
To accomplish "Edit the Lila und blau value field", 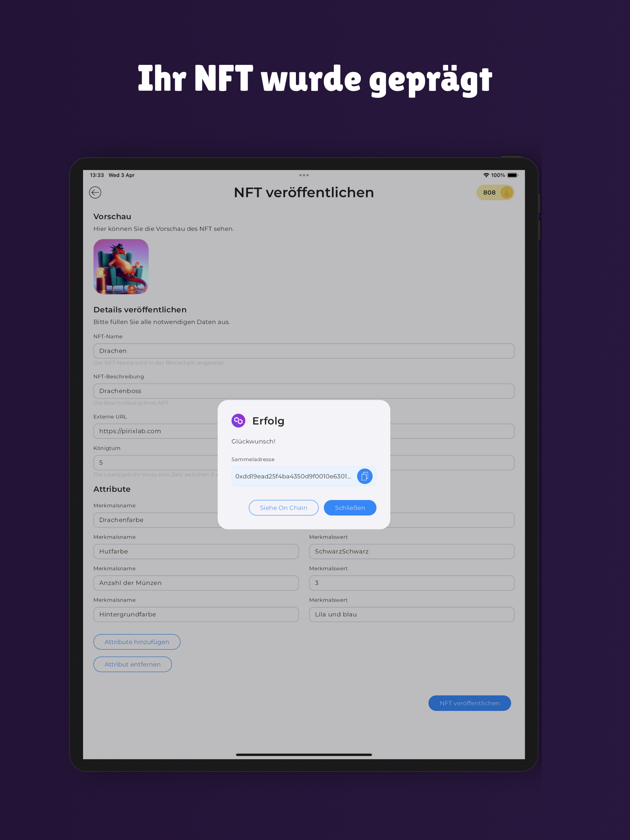I will coord(412,614).
